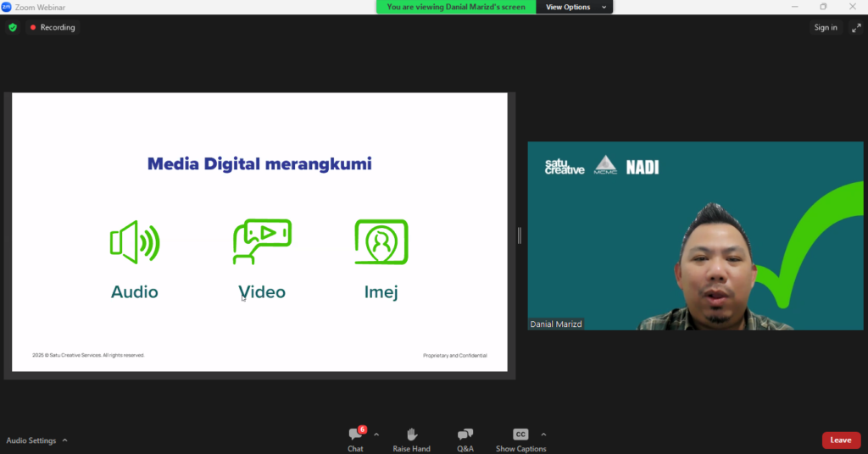Click the Raise Hand button
This screenshot has width=868, height=454.
pyautogui.click(x=411, y=440)
